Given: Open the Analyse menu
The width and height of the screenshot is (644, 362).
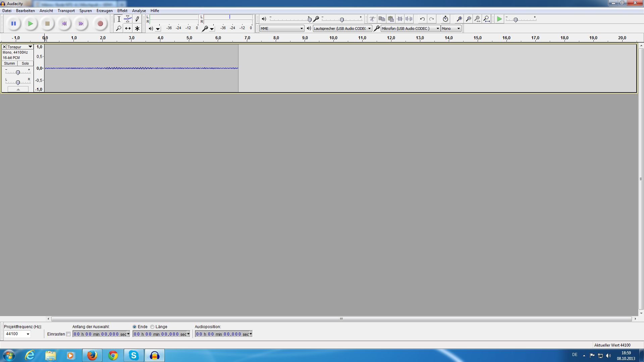Looking at the screenshot, I should tap(139, 11).
